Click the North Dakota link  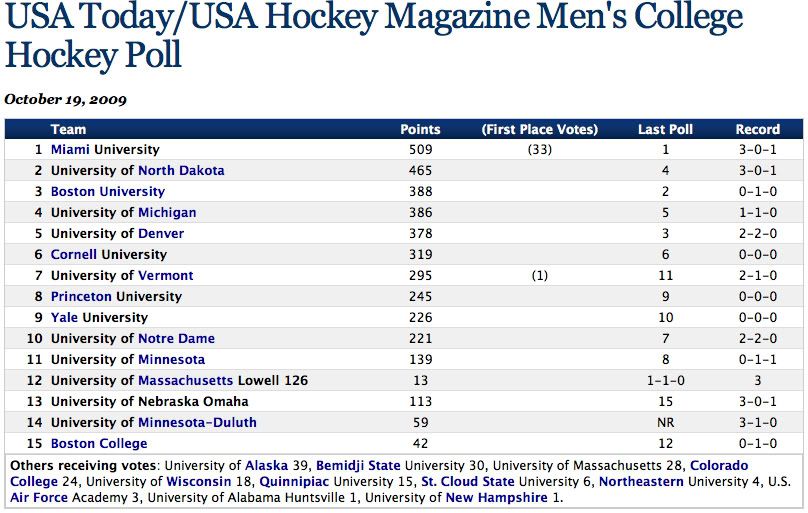coord(181,171)
